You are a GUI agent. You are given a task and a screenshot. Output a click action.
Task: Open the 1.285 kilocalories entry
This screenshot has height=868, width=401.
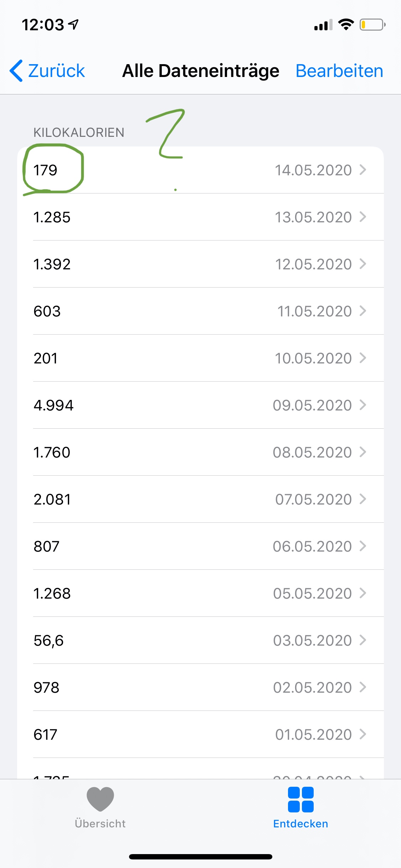(x=200, y=217)
